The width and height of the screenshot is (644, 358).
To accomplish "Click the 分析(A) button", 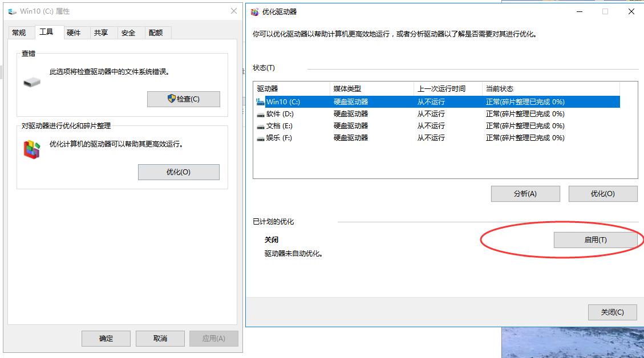I will pos(525,194).
